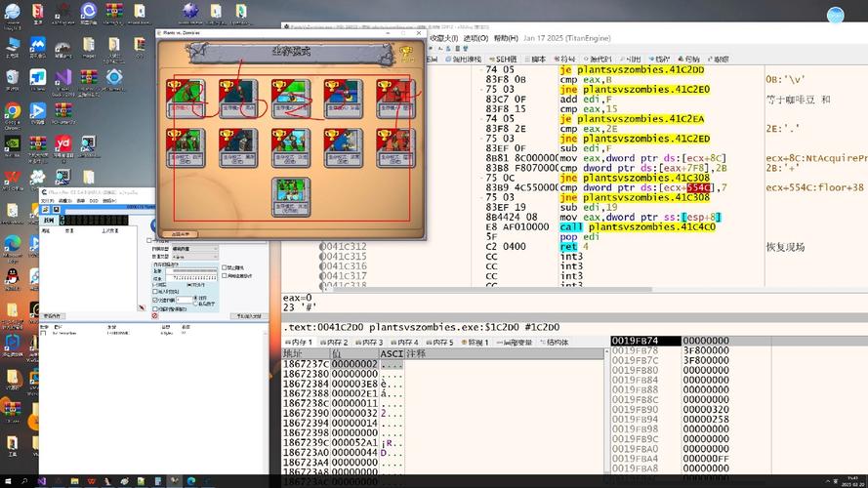
Task: Select third survival level card, top row
Action: (x=291, y=99)
